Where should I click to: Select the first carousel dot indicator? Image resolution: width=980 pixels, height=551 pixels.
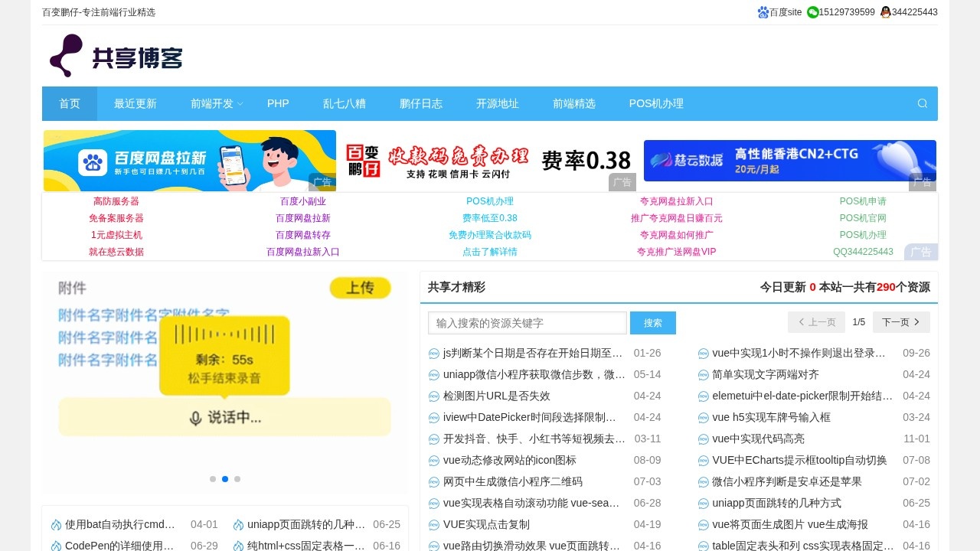pos(213,479)
